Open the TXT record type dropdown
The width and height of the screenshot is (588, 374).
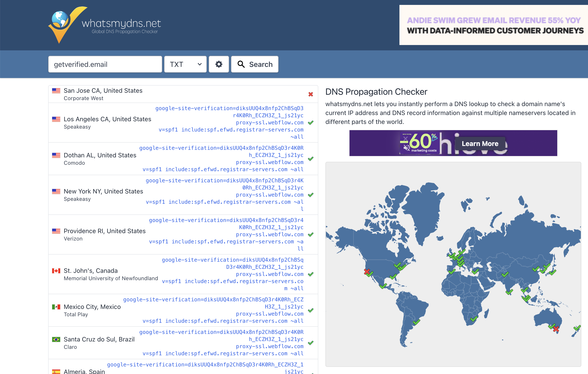[x=185, y=64]
